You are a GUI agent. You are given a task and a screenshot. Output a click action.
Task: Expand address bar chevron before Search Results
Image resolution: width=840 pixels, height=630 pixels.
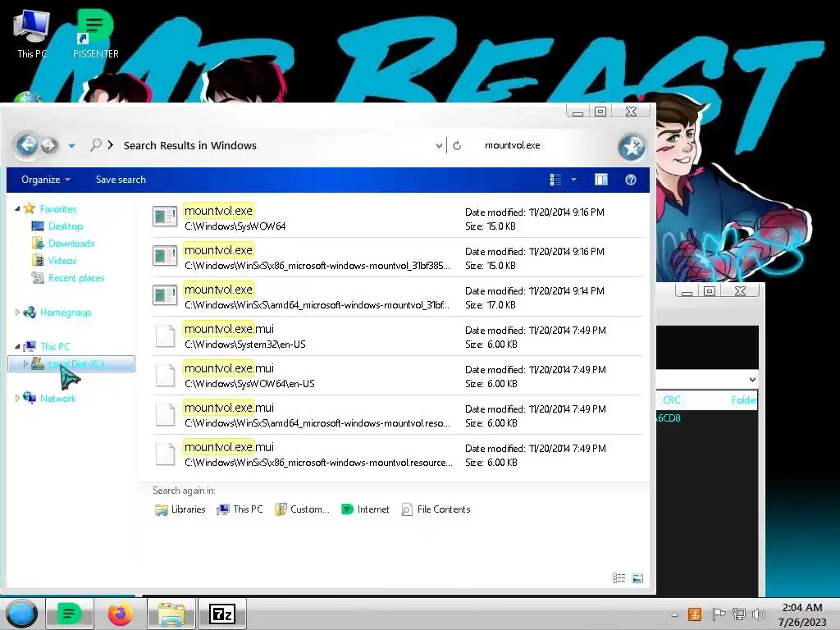pos(111,144)
